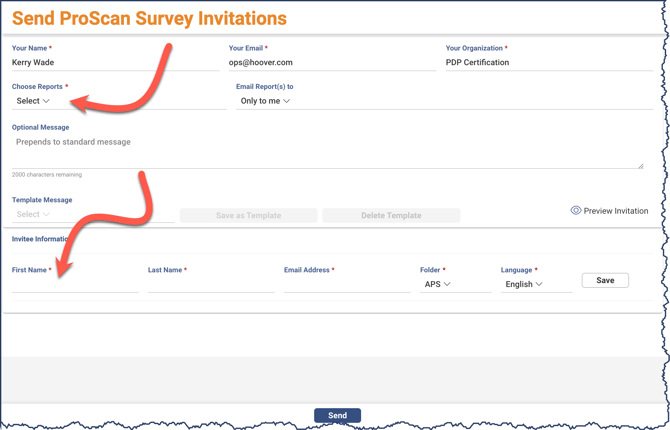Image resolution: width=670 pixels, height=430 pixels.
Task: Open the Choose Reports Select dropdown
Action: tap(33, 101)
